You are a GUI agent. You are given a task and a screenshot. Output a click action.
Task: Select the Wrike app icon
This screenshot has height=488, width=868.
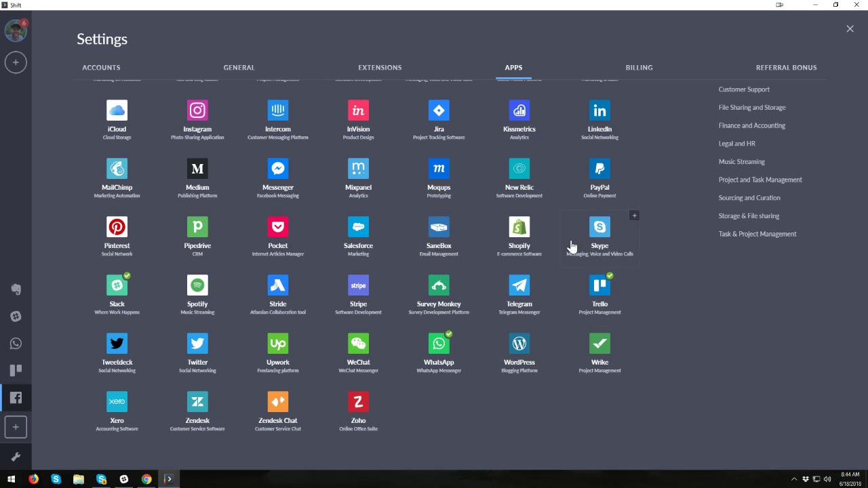(599, 344)
